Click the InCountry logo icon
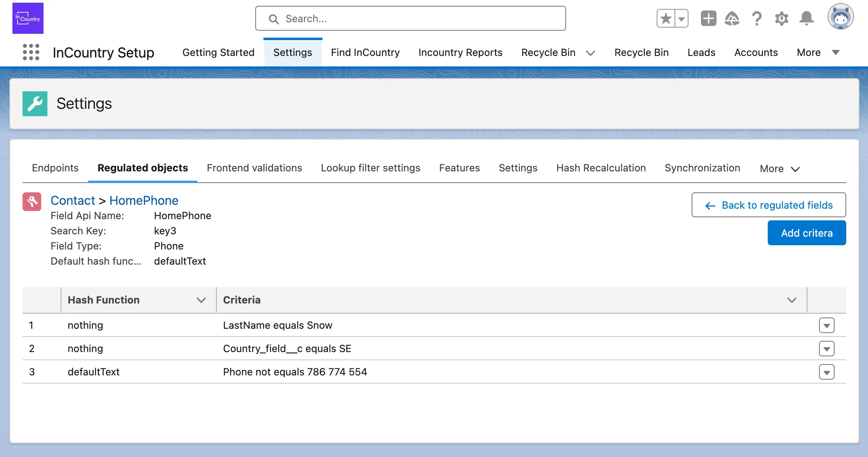Viewport: 868px width, 457px height. [x=28, y=18]
